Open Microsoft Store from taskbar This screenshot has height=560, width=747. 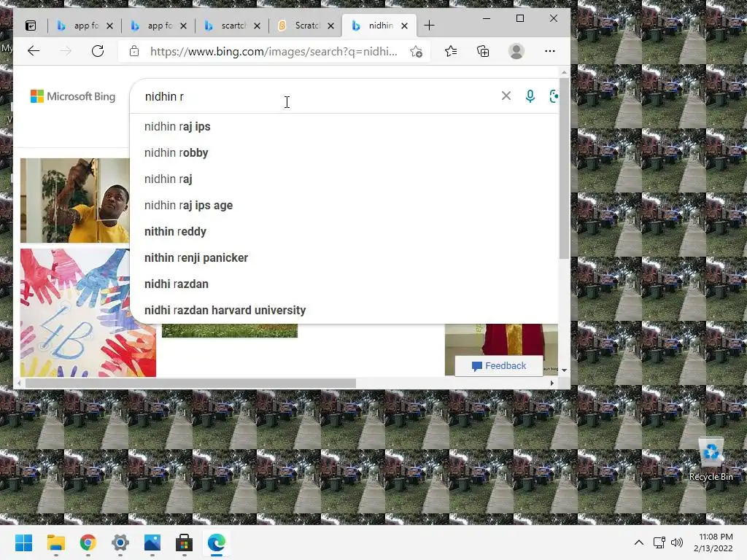[184, 542]
